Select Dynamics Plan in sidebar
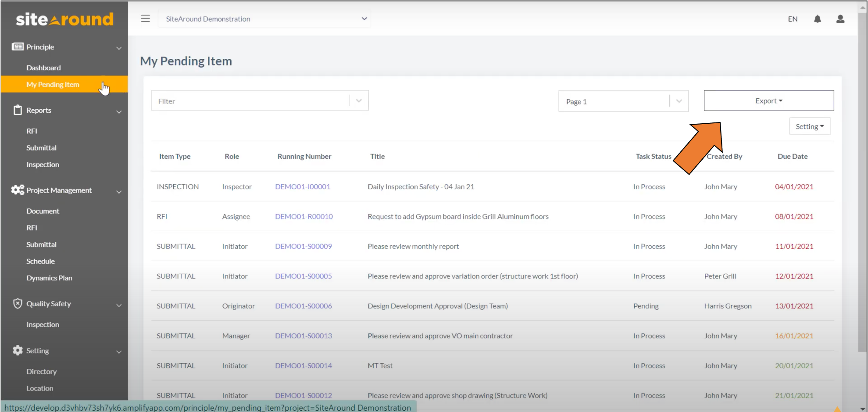Screen dimensions: 868x412 tap(49, 278)
